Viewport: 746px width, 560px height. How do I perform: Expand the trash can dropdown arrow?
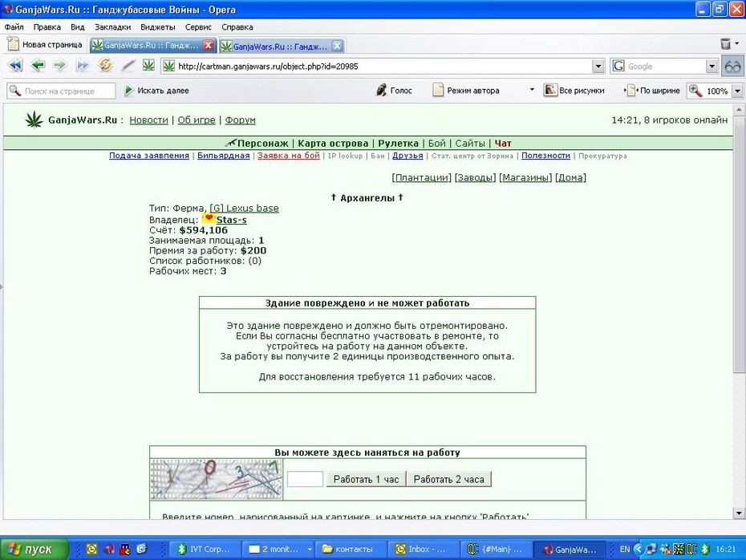pyautogui.click(x=737, y=44)
